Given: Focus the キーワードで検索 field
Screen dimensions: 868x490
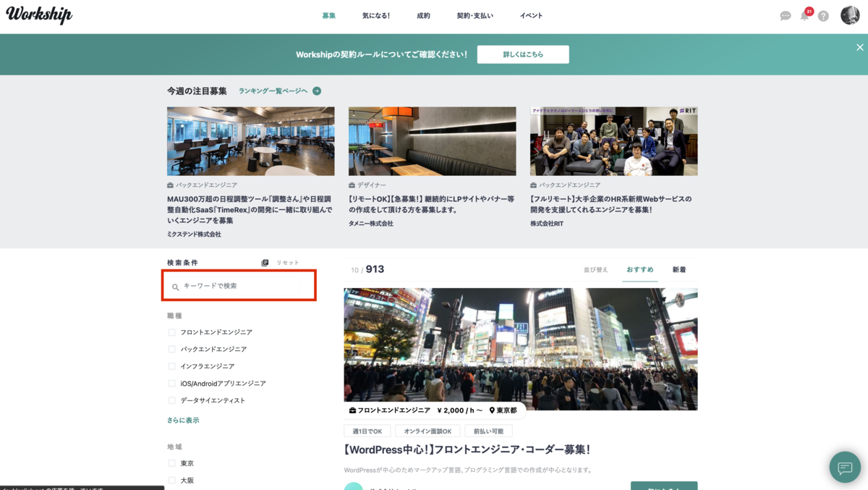Looking at the screenshot, I should [239, 285].
